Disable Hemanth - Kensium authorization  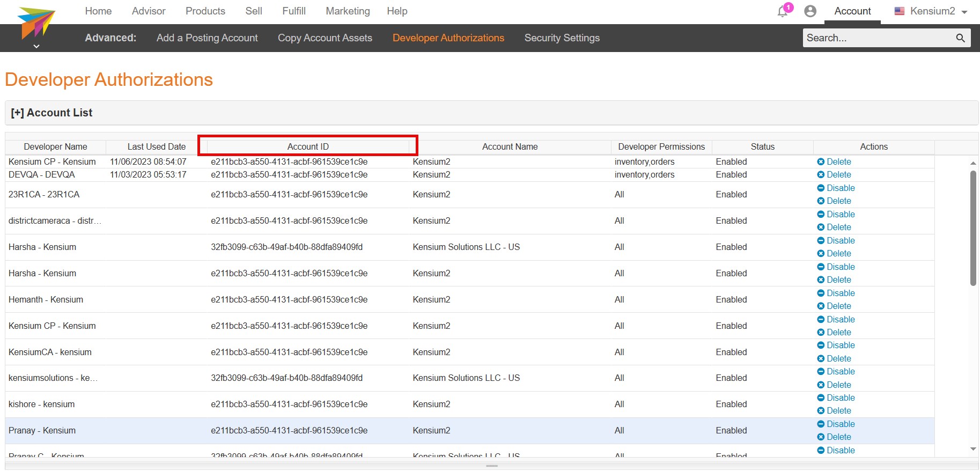tap(836, 293)
